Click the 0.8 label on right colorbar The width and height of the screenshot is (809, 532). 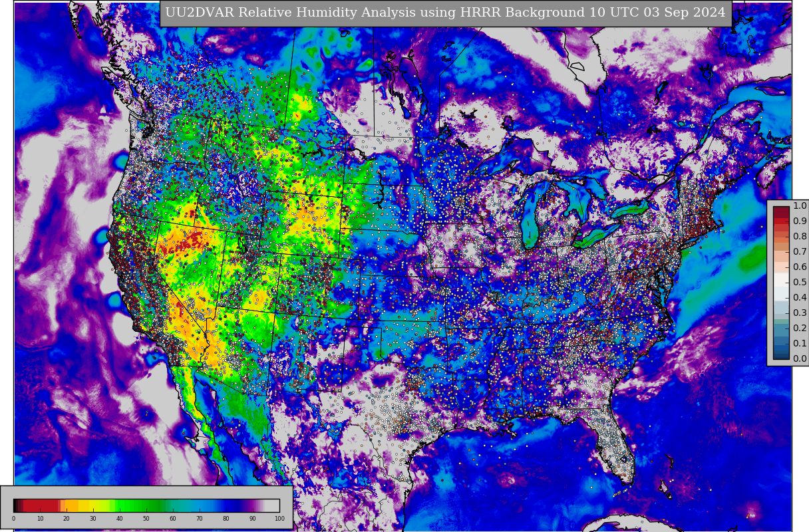point(800,237)
